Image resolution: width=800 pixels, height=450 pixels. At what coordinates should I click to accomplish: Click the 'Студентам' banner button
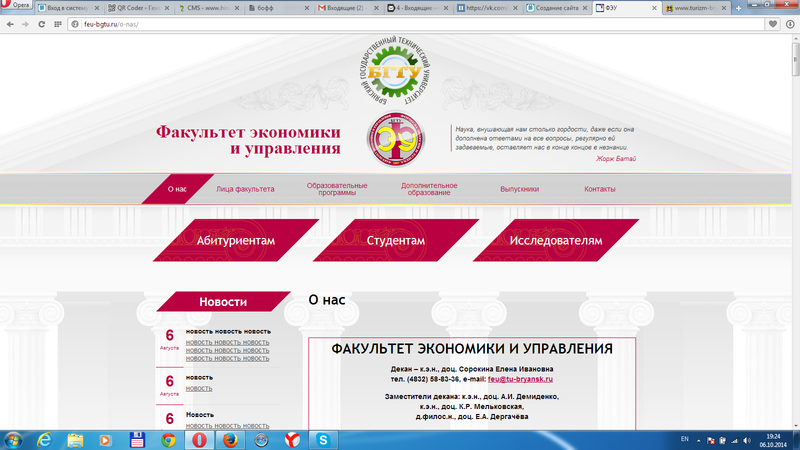396,240
